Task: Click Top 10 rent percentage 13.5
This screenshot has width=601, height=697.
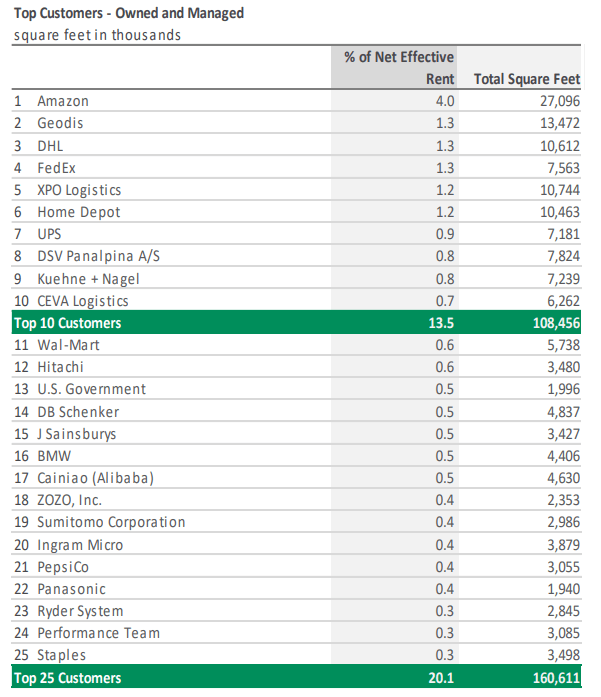Action: coord(441,323)
